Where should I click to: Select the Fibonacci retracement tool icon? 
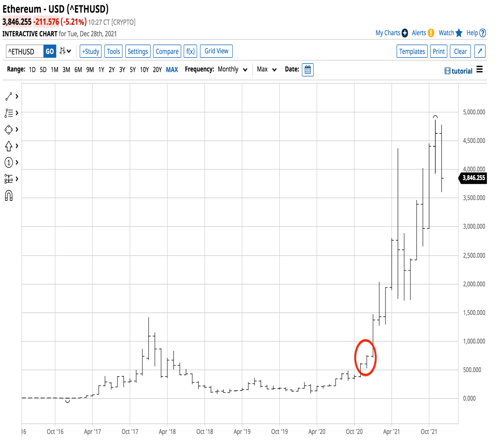click(x=9, y=113)
